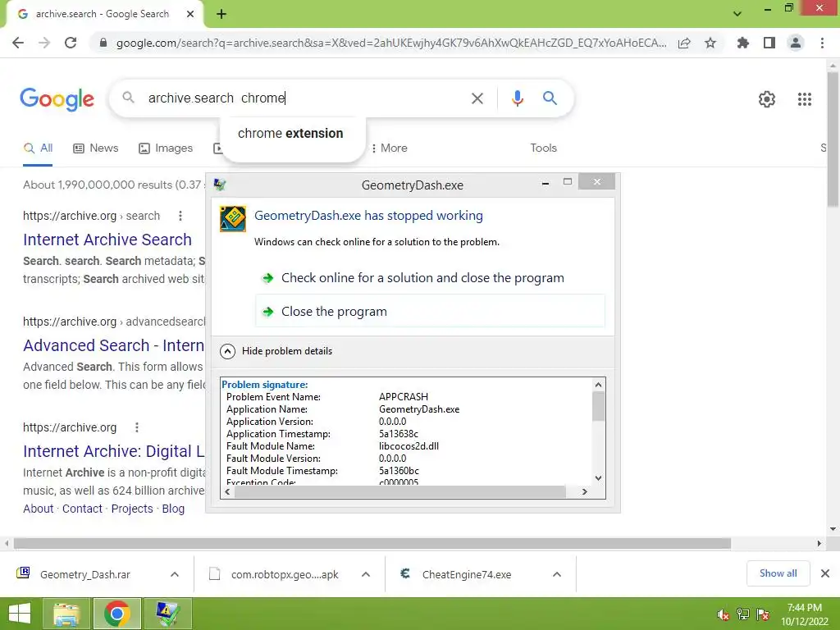Collapse details with Hide problem details
Image resolution: width=840 pixels, height=630 pixels.
(276, 351)
